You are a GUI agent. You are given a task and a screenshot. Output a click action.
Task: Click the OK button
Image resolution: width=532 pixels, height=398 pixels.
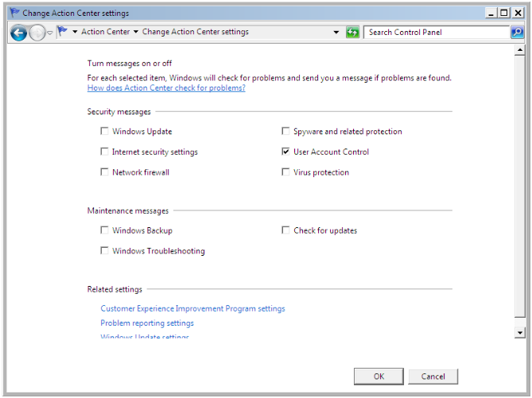point(379,377)
